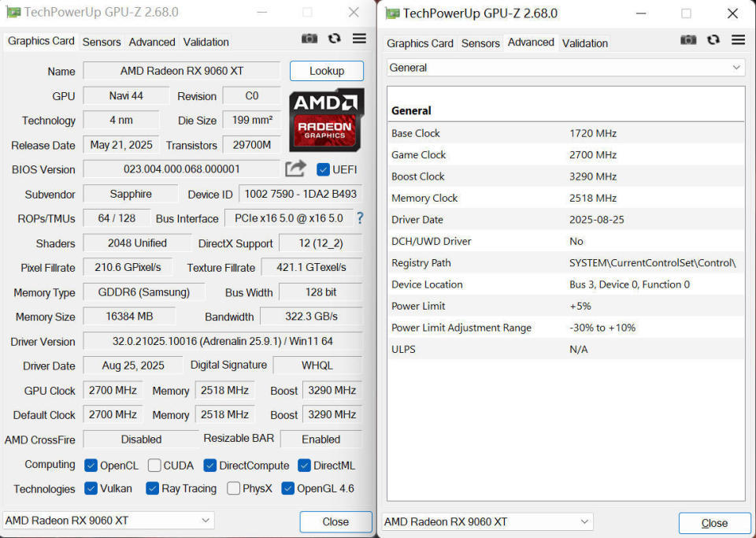This screenshot has height=538, width=756.
Task: Click the Name field AMD Radeon RX 9060 XT
Action: (181, 71)
